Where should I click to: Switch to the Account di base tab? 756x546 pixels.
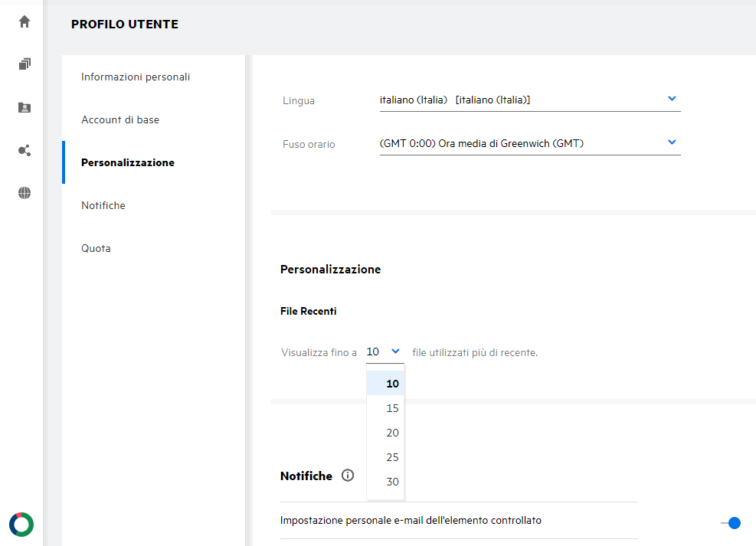[120, 119]
